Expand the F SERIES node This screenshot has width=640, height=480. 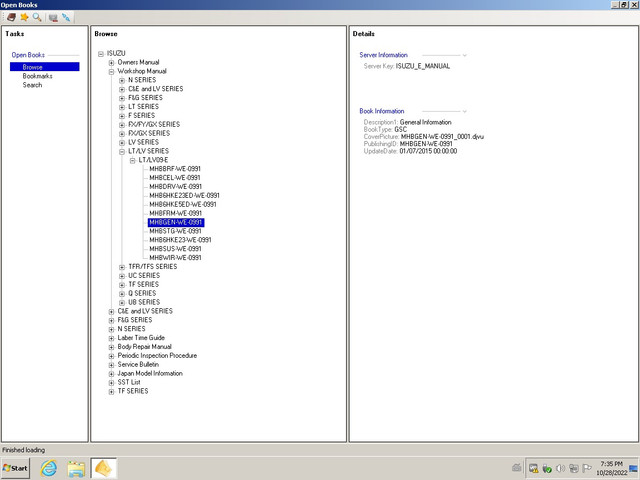122,116
